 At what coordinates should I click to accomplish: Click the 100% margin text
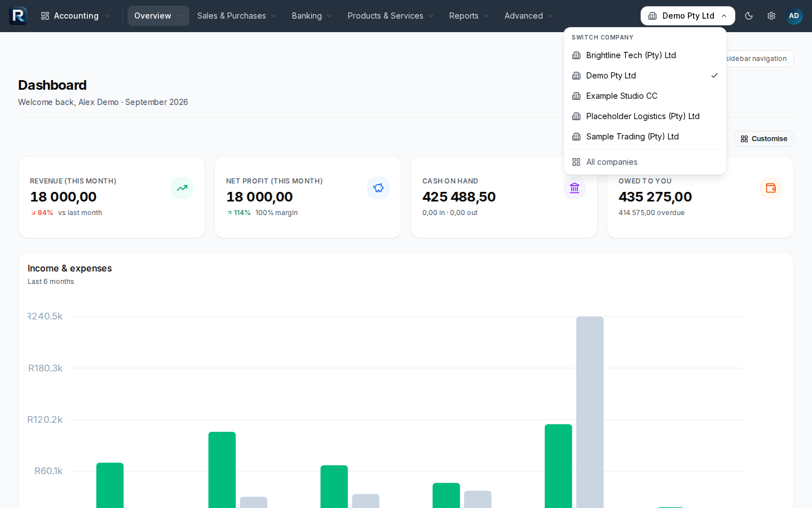277,213
